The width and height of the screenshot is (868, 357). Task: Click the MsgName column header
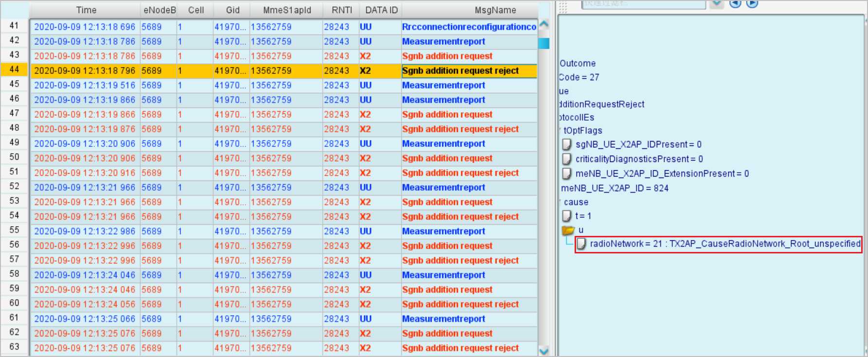[495, 10]
